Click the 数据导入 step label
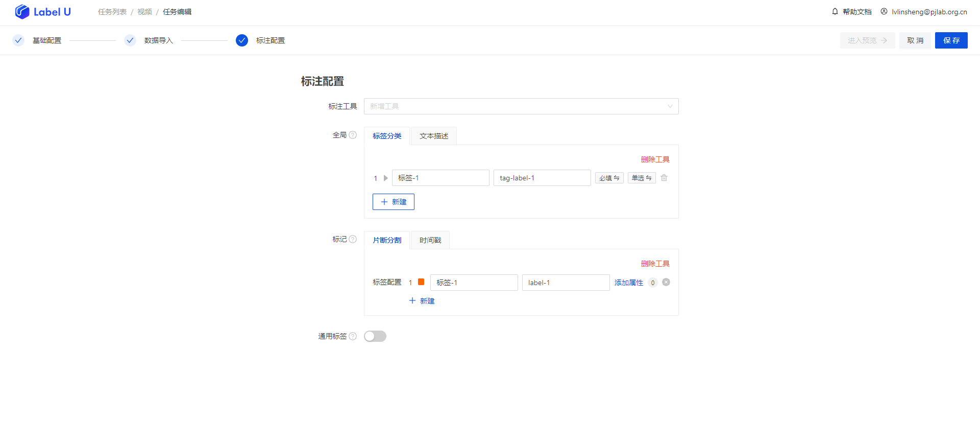 click(159, 40)
